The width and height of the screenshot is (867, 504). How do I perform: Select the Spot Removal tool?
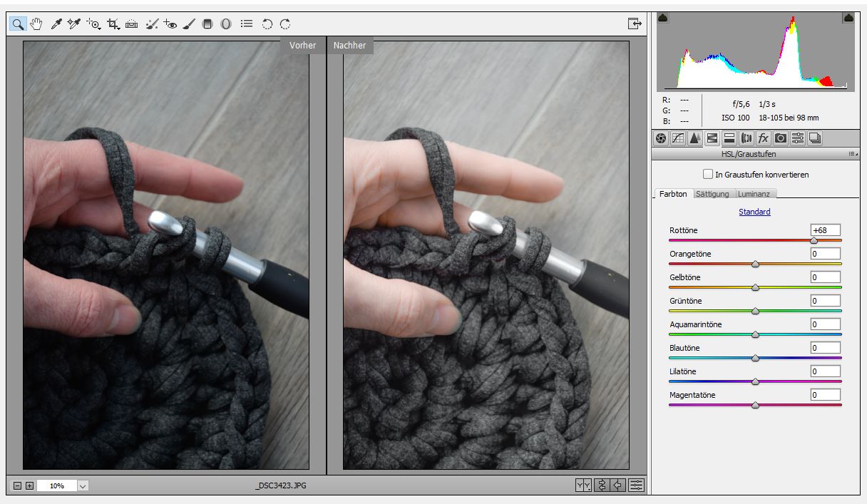click(151, 24)
